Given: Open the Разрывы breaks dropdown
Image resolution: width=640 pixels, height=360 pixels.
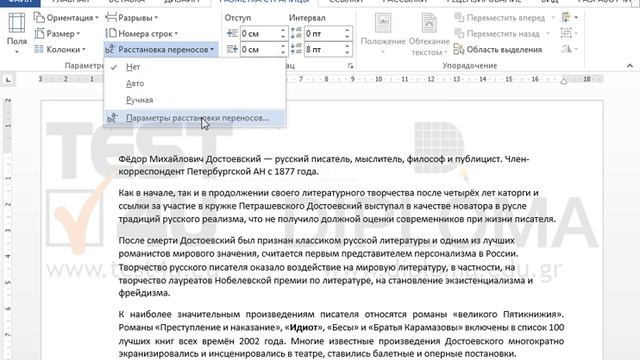Looking at the screenshot, I should [x=131, y=18].
